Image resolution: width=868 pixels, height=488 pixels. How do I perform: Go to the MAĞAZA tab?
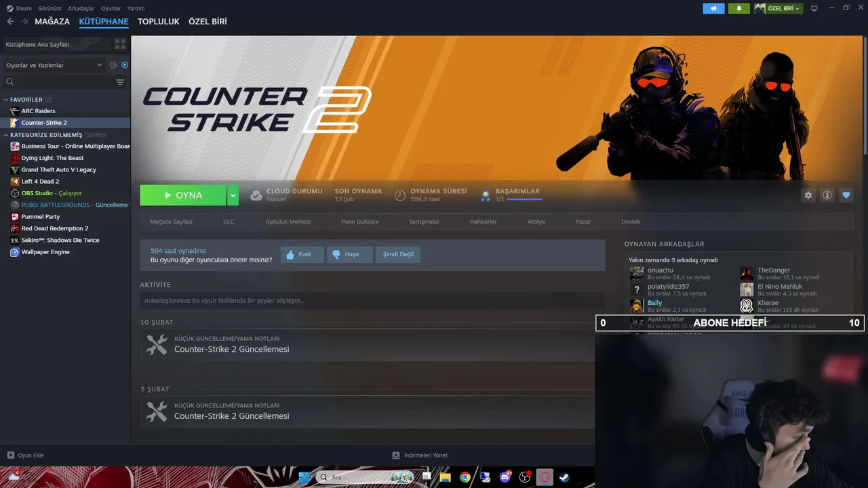[x=52, y=22]
